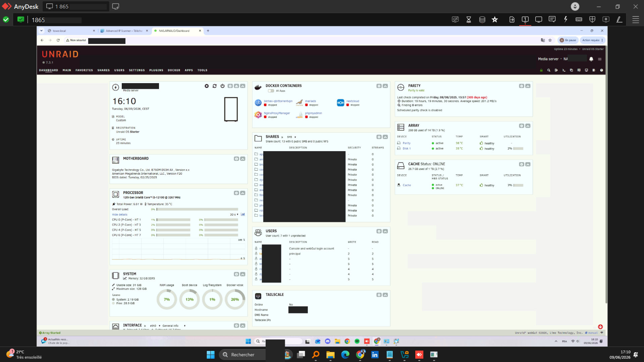644x362 pixels.
Task: Stop the array using the stop icon
Action: 207,86
